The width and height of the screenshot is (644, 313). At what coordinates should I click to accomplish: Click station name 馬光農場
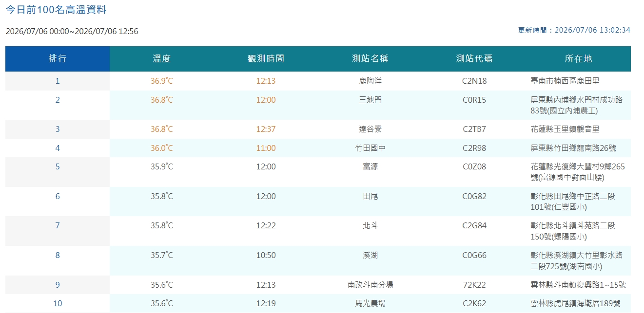point(370,303)
